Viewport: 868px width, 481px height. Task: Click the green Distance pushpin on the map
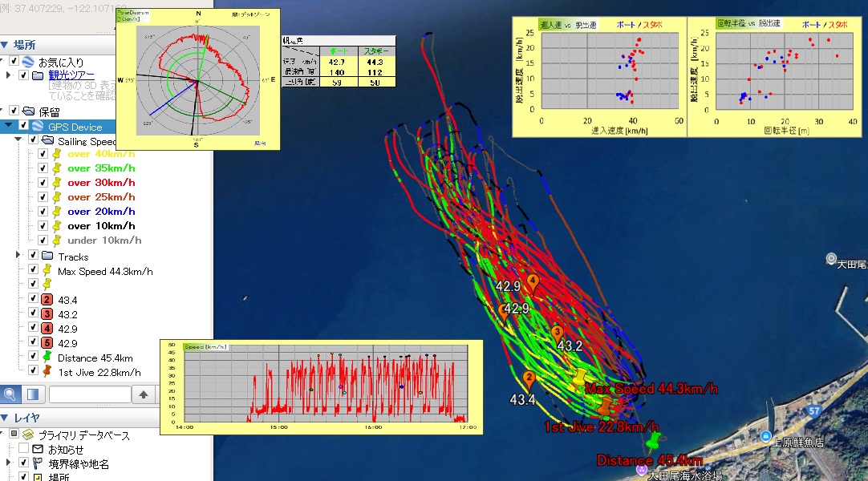653,443
